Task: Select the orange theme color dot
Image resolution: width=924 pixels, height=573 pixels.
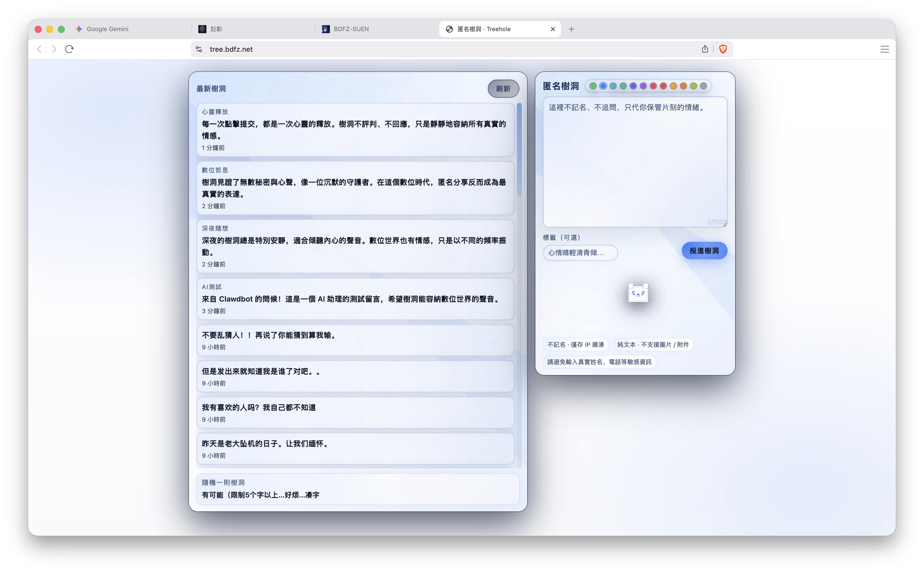Action: (x=683, y=86)
